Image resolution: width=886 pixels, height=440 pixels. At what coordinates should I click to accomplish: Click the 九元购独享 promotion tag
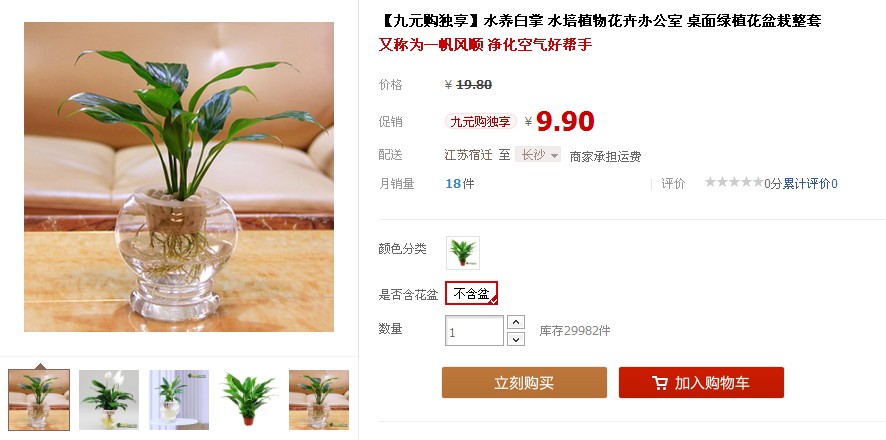click(480, 121)
